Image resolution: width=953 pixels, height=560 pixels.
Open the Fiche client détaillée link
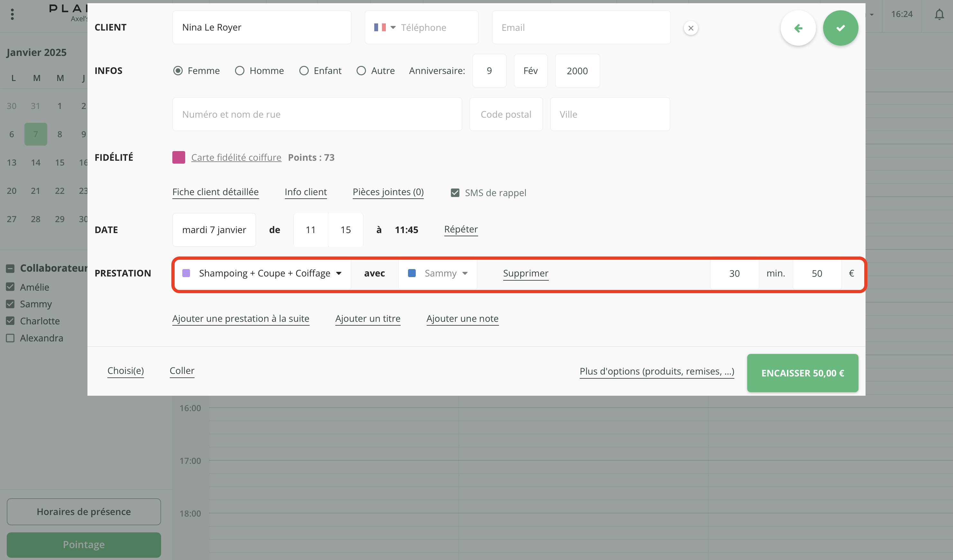(x=215, y=192)
